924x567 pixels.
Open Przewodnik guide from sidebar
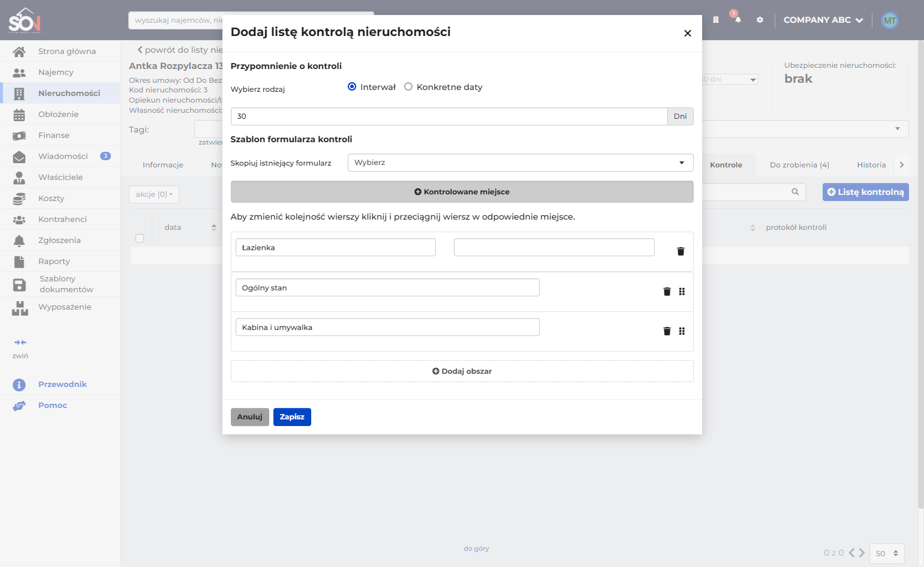tap(62, 385)
